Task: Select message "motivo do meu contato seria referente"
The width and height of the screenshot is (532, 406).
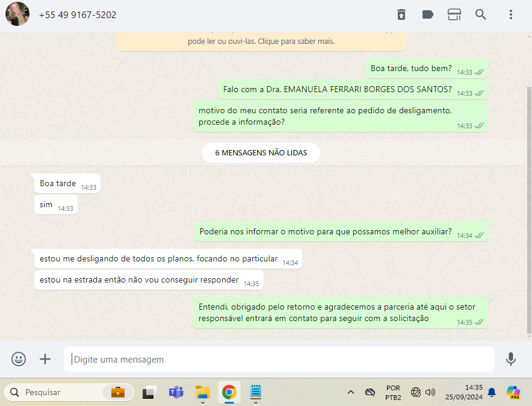Action: [x=340, y=116]
